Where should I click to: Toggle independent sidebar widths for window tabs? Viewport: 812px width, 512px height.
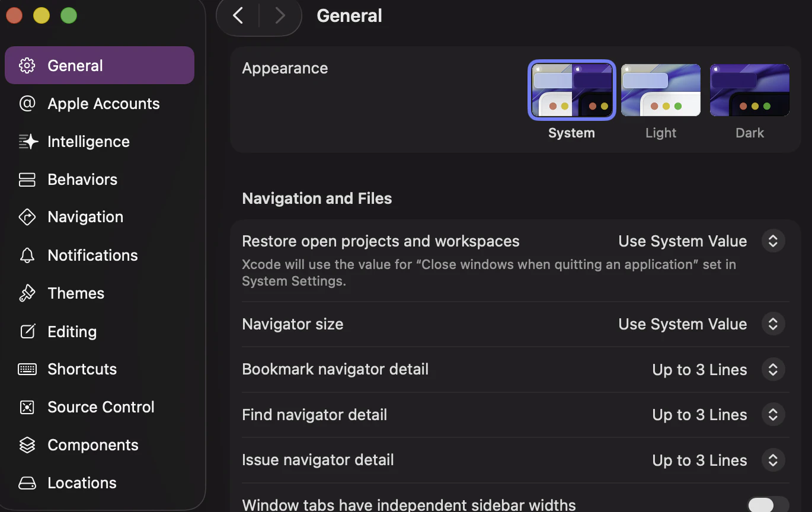tap(768, 504)
